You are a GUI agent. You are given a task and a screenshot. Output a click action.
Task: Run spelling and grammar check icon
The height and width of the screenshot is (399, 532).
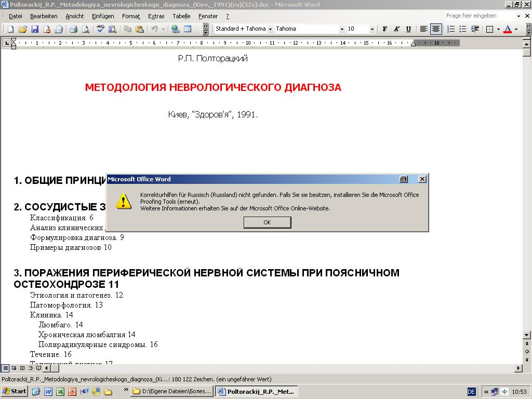(x=100, y=29)
